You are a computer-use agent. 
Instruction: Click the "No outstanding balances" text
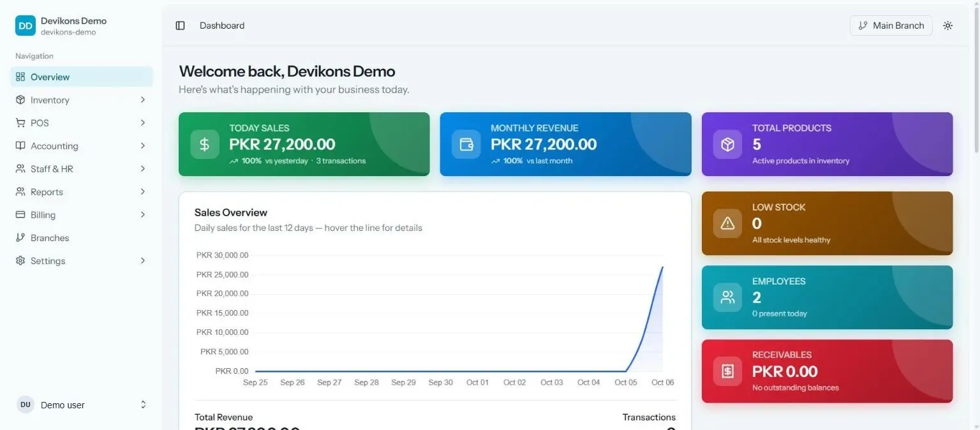click(x=796, y=388)
